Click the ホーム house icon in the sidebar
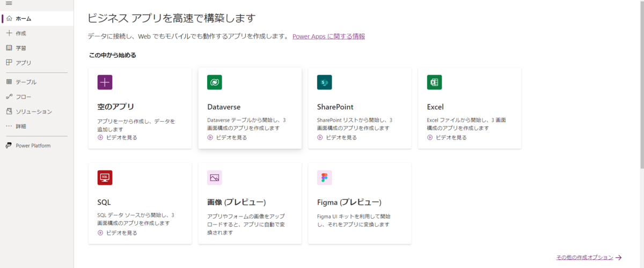 (x=9, y=18)
